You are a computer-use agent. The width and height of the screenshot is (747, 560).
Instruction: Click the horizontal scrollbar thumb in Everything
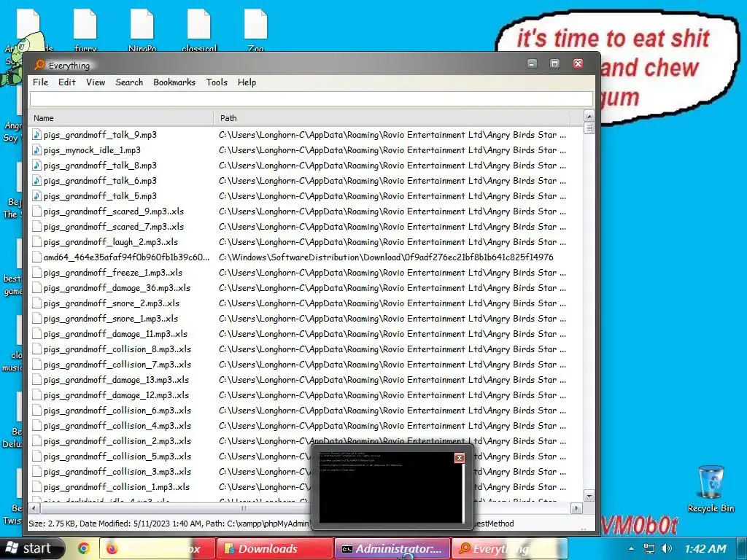point(243,508)
